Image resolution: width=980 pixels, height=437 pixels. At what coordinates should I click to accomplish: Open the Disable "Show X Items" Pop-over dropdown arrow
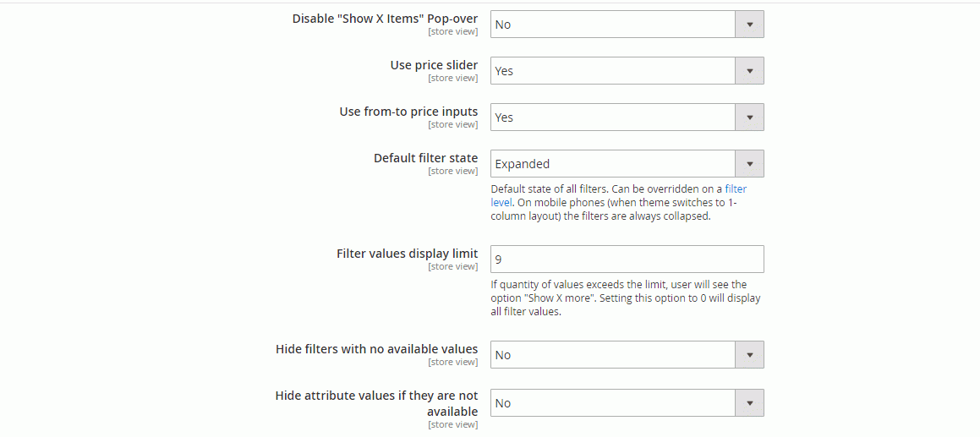[749, 25]
